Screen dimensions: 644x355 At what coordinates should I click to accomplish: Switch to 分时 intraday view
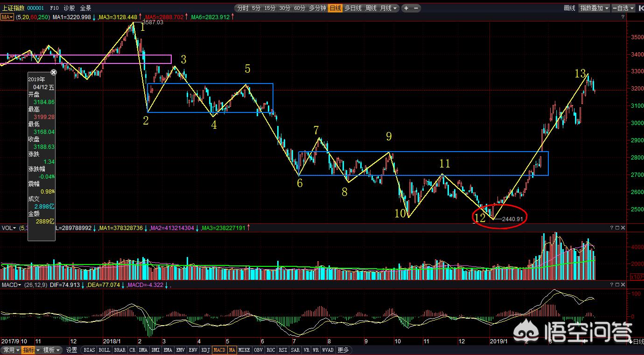click(x=243, y=8)
